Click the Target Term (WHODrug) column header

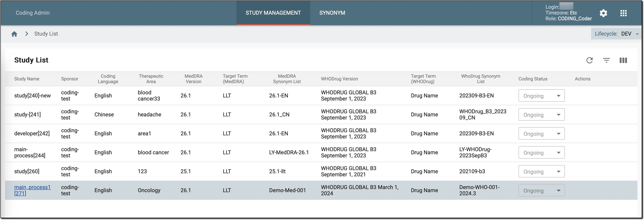pyautogui.click(x=423, y=79)
